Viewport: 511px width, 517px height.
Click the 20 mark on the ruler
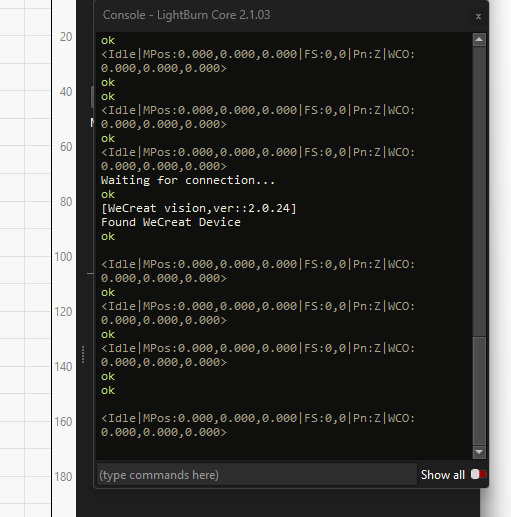(x=66, y=37)
